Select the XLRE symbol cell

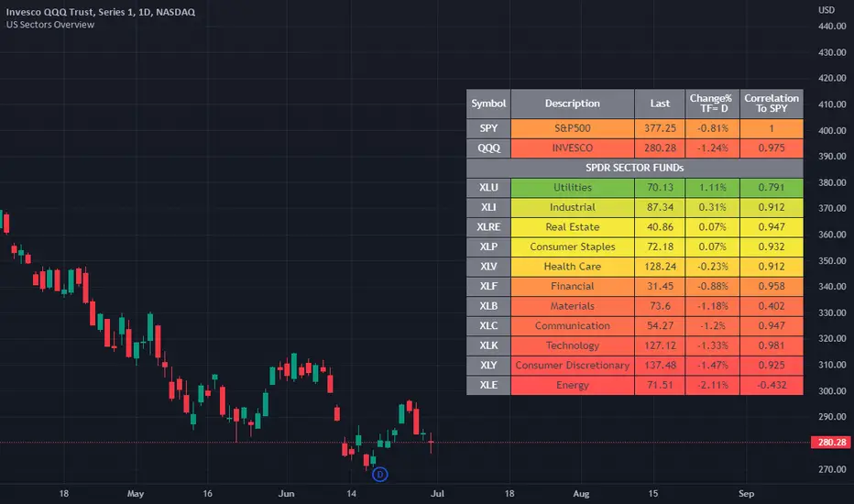[x=488, y=226]
